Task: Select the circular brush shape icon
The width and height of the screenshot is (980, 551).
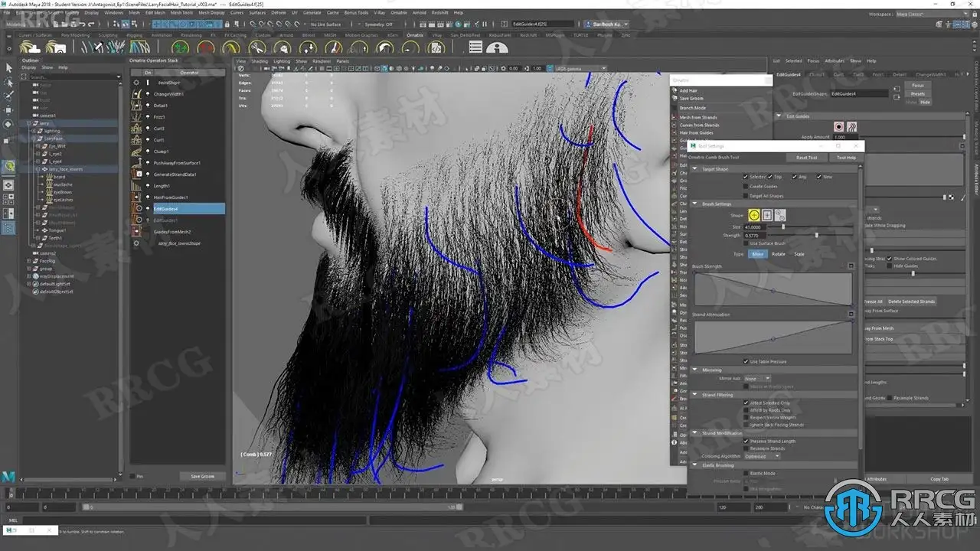Action: pyautogui.click(x=754, y=216)
